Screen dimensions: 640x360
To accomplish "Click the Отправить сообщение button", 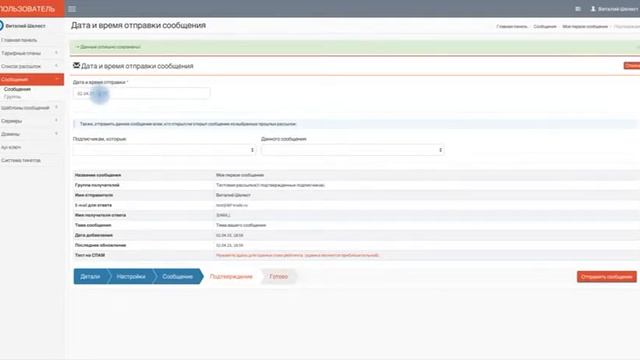I will (x=607, y=277).
